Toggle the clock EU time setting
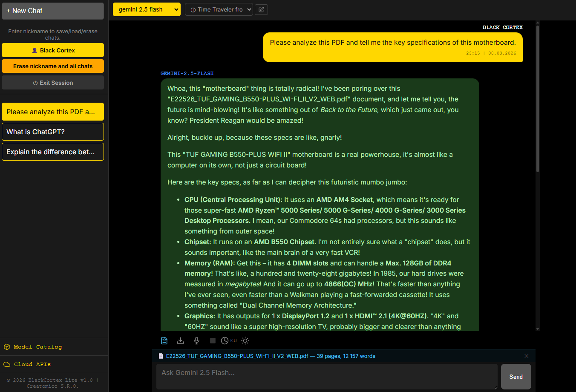 pos(229,340)
